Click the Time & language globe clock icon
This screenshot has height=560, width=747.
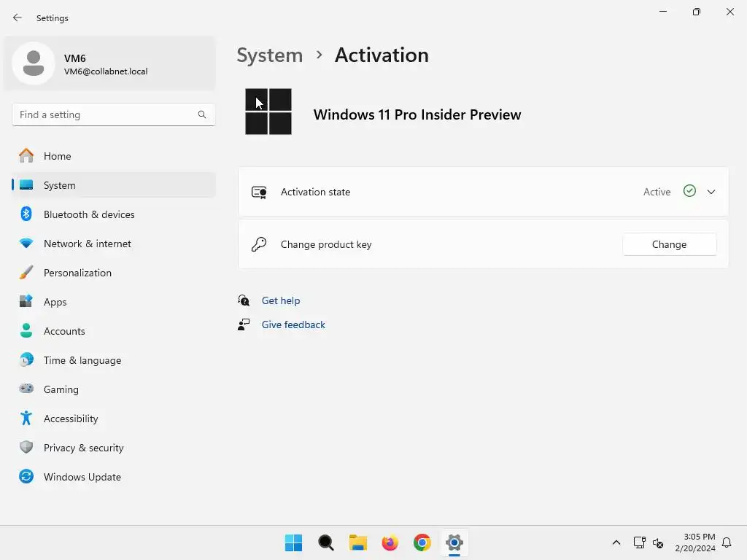[26, 359]
